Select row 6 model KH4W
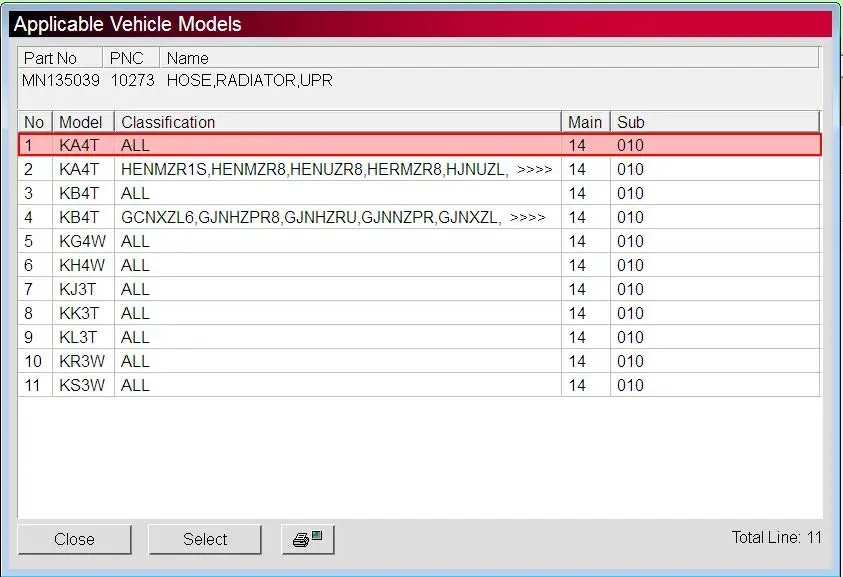Screen dimensions: 843x577 [x=82, y=265]
